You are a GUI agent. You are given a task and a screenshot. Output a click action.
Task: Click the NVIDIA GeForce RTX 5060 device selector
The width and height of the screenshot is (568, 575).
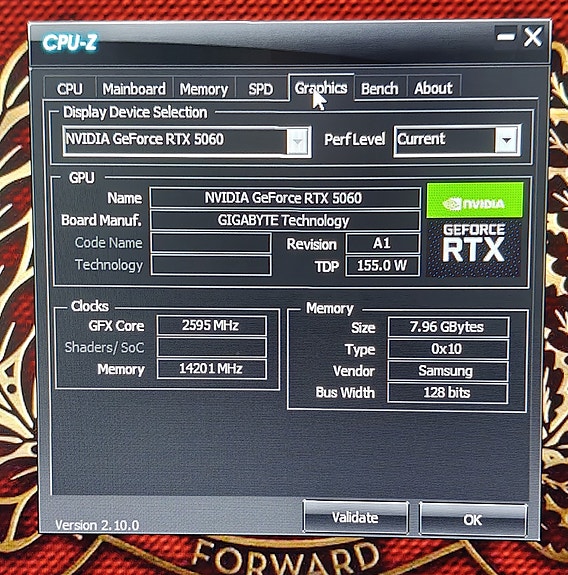click(187, 141)
